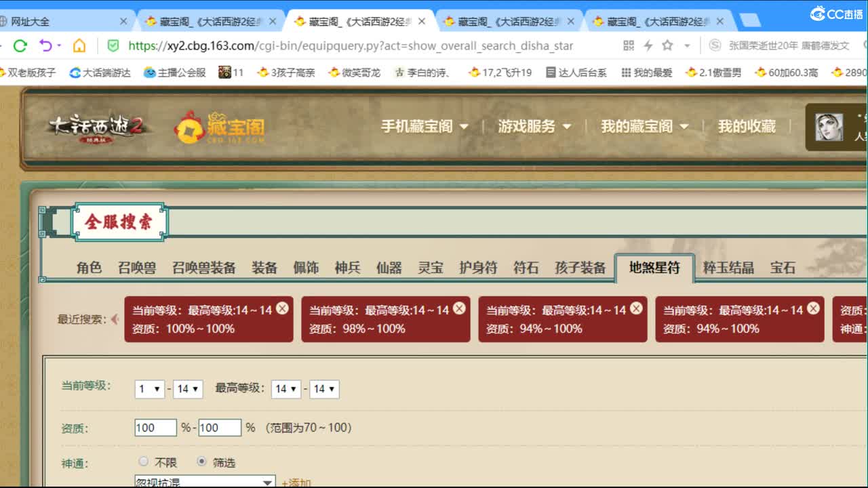Reapply the 资质 98%~100% recent search card
This screenshot has height=488, width=868.
(x=385, y=319)
